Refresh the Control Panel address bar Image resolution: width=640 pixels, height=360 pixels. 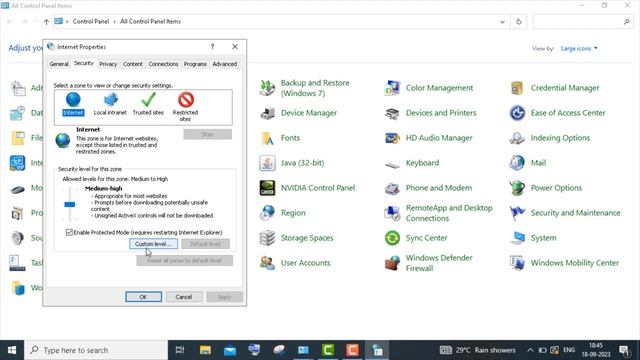click(x=519, y=22)
